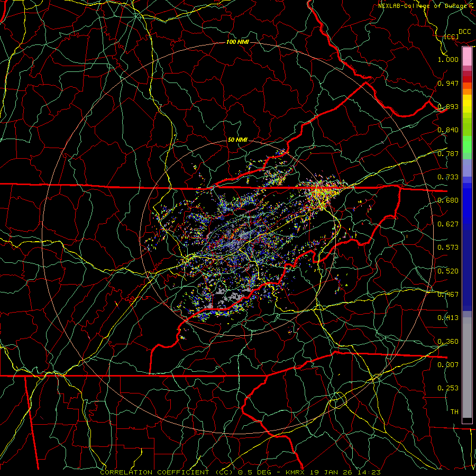Viewport: 476px width, 476px height.
Task: Click the DCC label above the color scale
Action: [464, 32]
